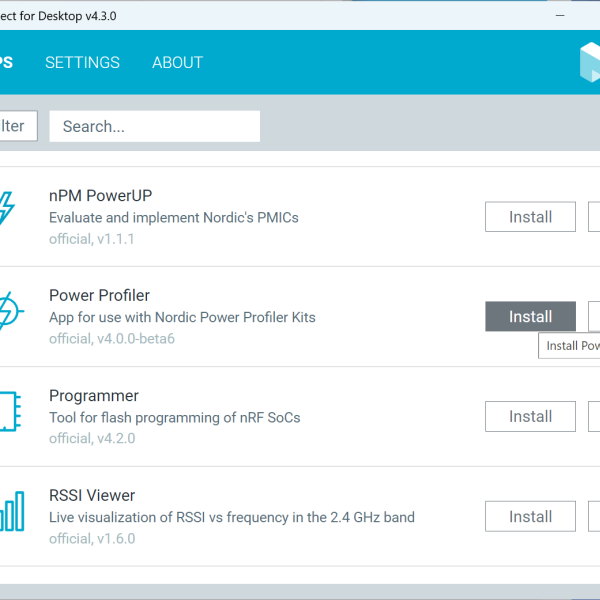Click version text 'official, v4.2.0'
The height and width of the screenshot is (600, 600).
click(92, 439)
